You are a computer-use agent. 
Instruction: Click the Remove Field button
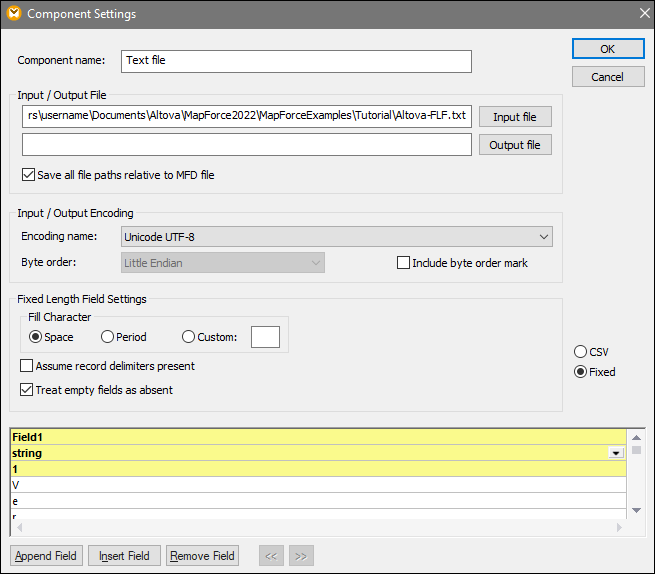click(x=203, y=556)
